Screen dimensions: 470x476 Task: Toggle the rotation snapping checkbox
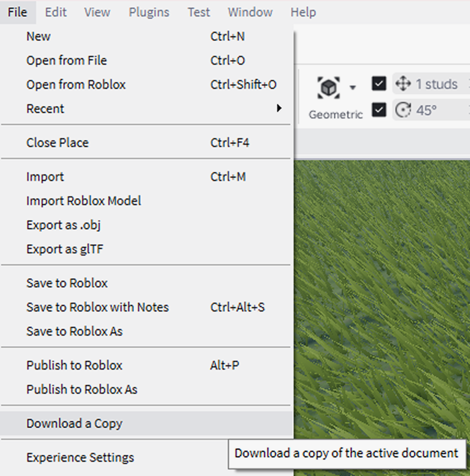pos(379,110)
